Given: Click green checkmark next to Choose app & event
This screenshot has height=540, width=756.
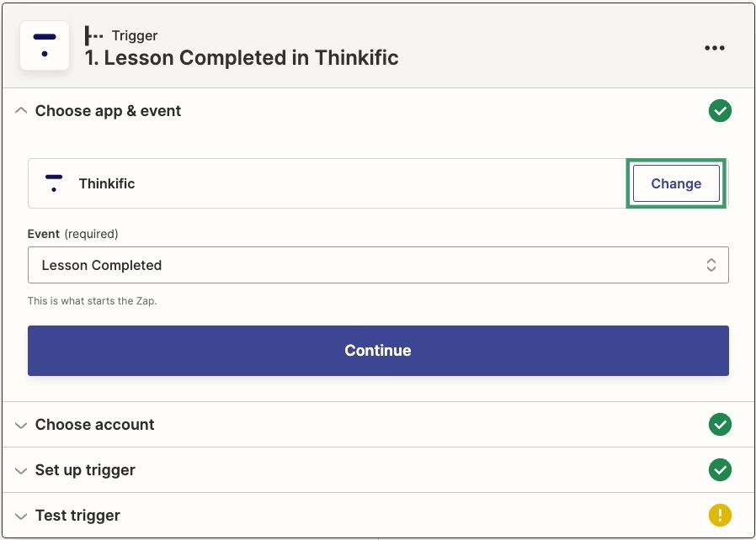Looking at the screenshot, I should tap(720, 111).
